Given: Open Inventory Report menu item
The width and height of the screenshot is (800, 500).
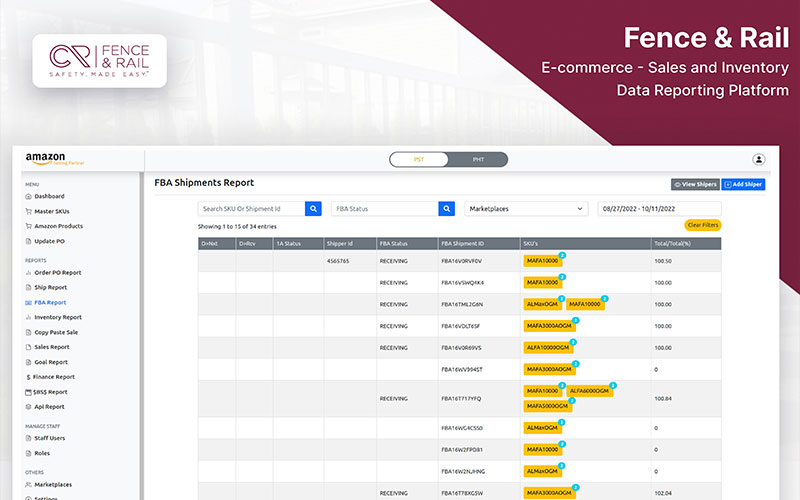Looking at the screenshot, I should tap(58, 317).
